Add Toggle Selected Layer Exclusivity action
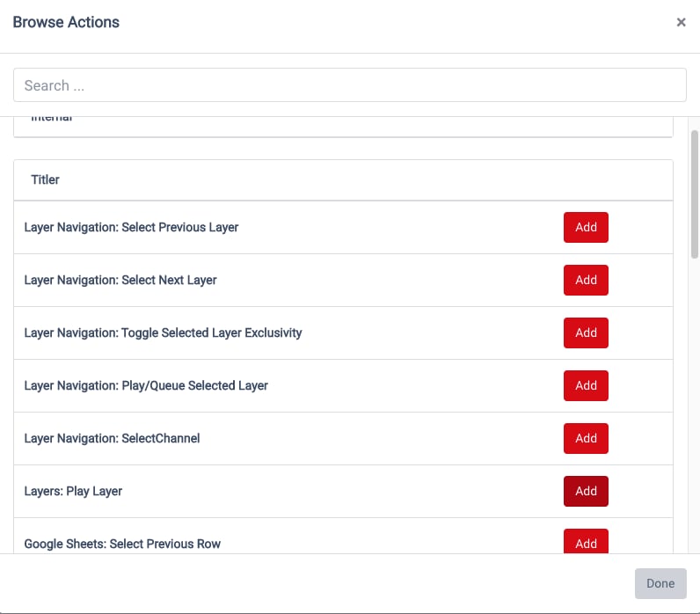 pos(586,333)
